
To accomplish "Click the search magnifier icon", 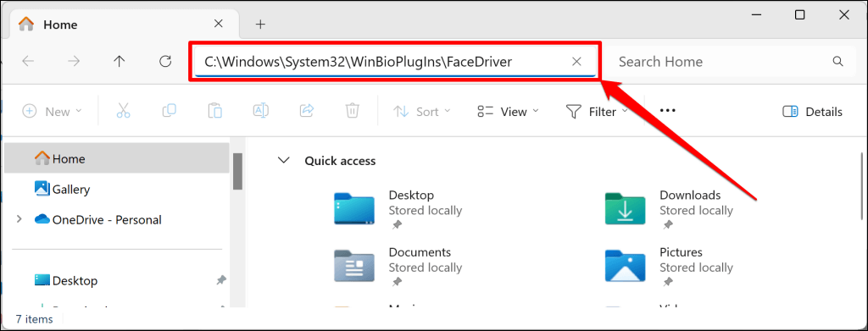I will click(837, 61).
